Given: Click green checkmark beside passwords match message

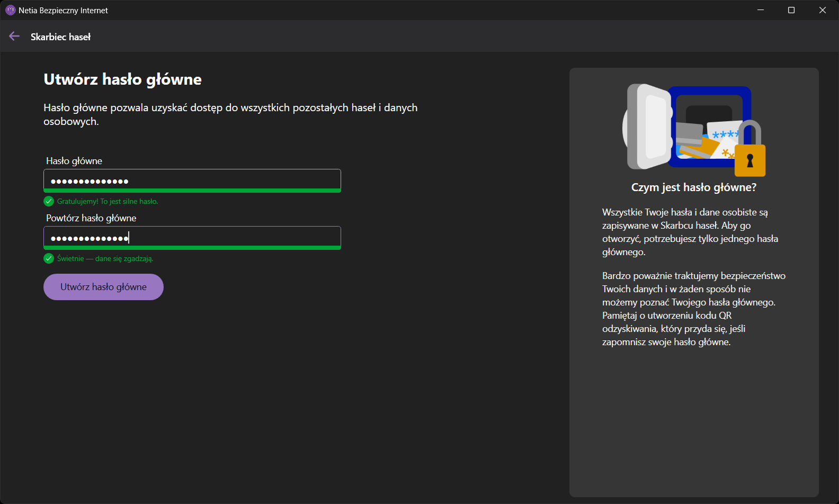Looking at the screenshot, I should pos(49,258).
